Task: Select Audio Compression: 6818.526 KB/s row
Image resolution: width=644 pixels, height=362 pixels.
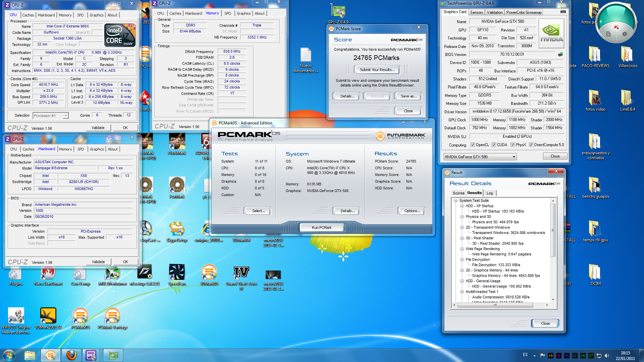Action: pyautogui.click(x=501, y=297)
